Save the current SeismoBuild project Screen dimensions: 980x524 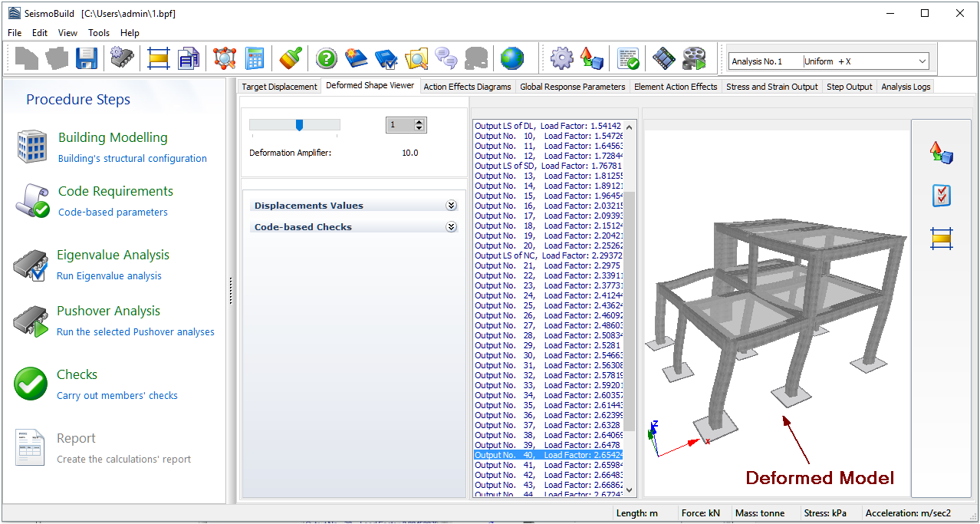tap(87, 58)
